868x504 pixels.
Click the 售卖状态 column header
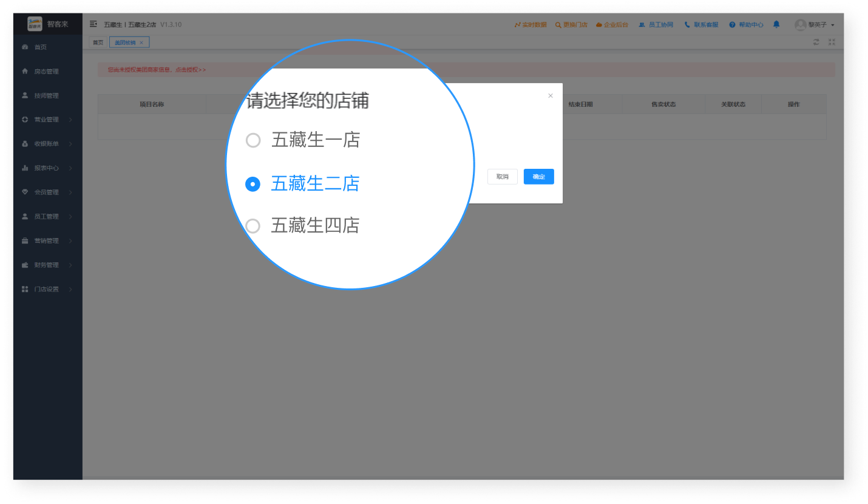(x=663, y=104)
